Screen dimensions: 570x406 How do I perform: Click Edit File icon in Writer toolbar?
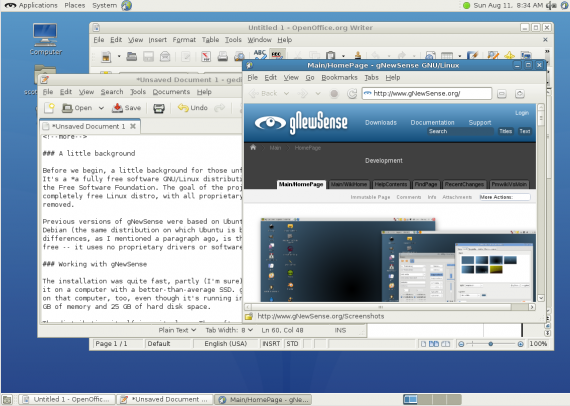click(x=186, y=56)
